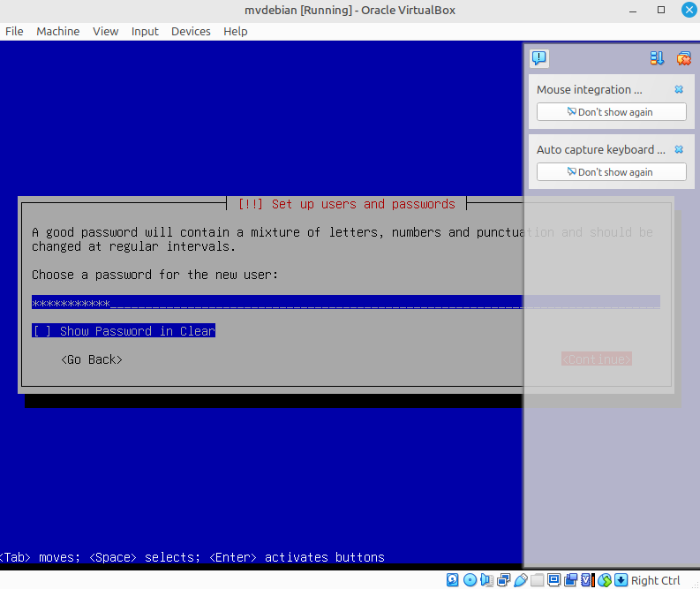This screenshot has height=589, width=700.
Task: Clear all notifications with the delete icon
Action: pyautogui.click(x=683, y=58)
